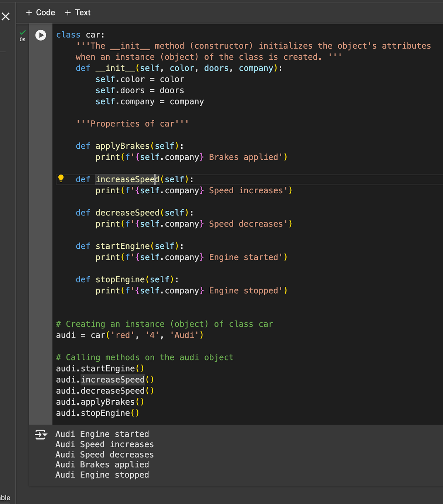Click the audi.startEngine() call line
Image resolution: width=443 pixels, height=504 pixels.
tap(100, 368)
